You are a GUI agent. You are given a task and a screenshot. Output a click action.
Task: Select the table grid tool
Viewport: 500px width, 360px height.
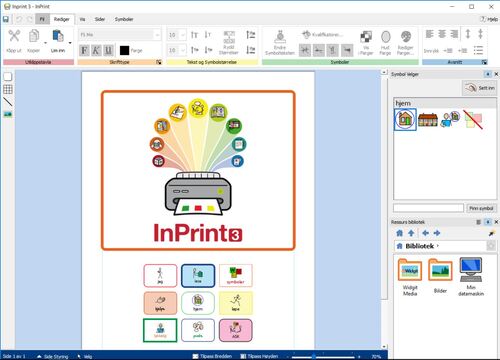(8, 89)
